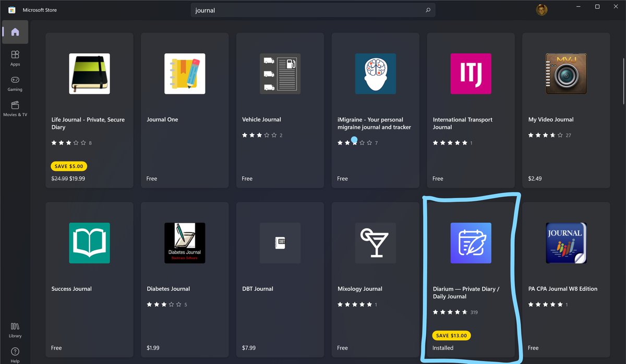Viewport: 626px width, 364px height.
Task: Click the search magnifier icon
Action: tap(427, 10)
